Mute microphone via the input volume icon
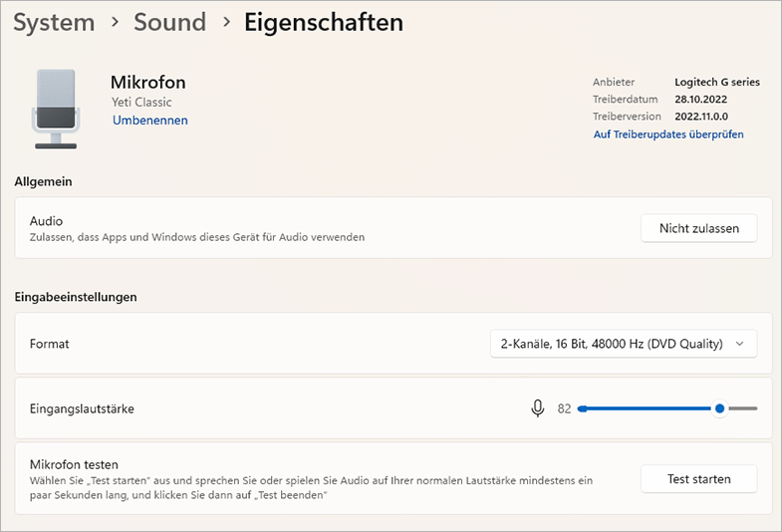Viewport: 782px width, 532px height. point(538,408)
